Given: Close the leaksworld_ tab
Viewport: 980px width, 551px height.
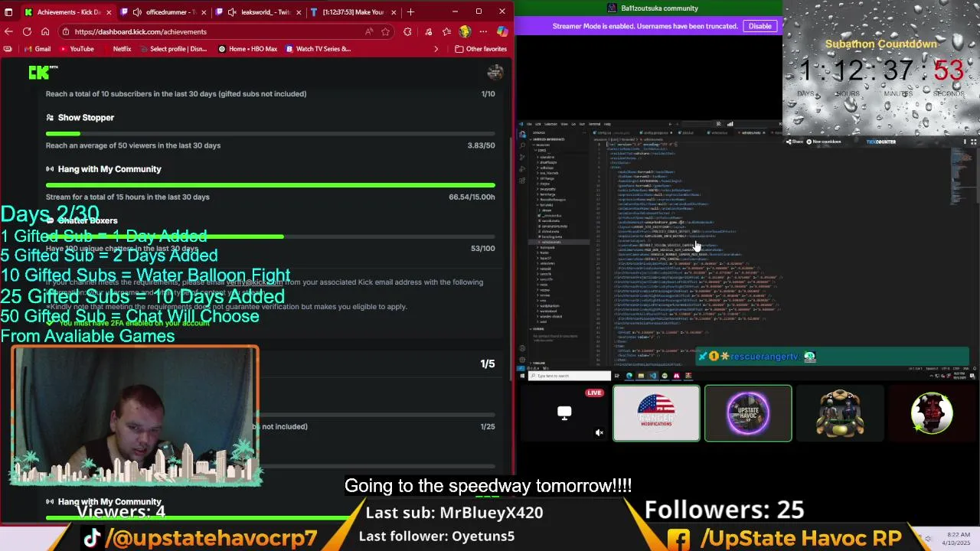Looking at the screenshot, I should pos(297,12).
